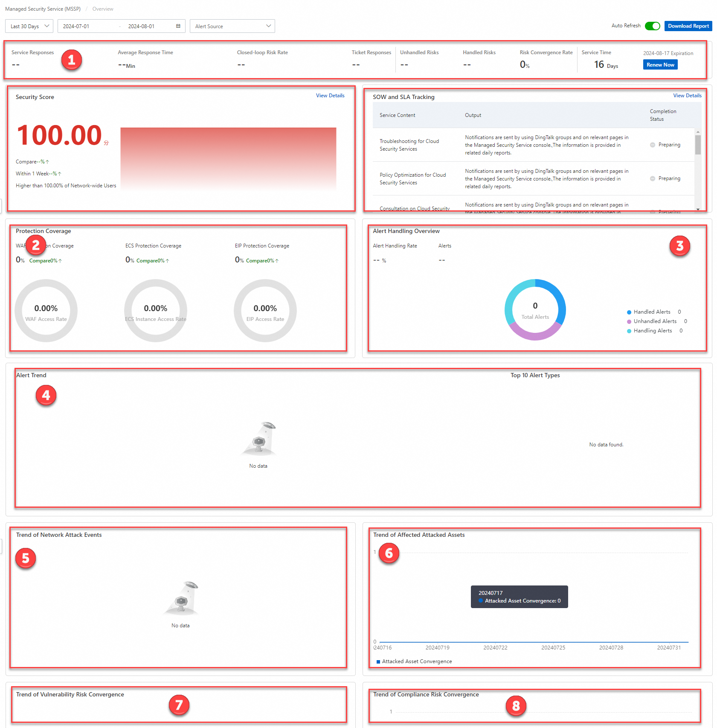Click the Service Responses metric label
The height and width of the screenshot is (728, 717).
coord(33,52)
